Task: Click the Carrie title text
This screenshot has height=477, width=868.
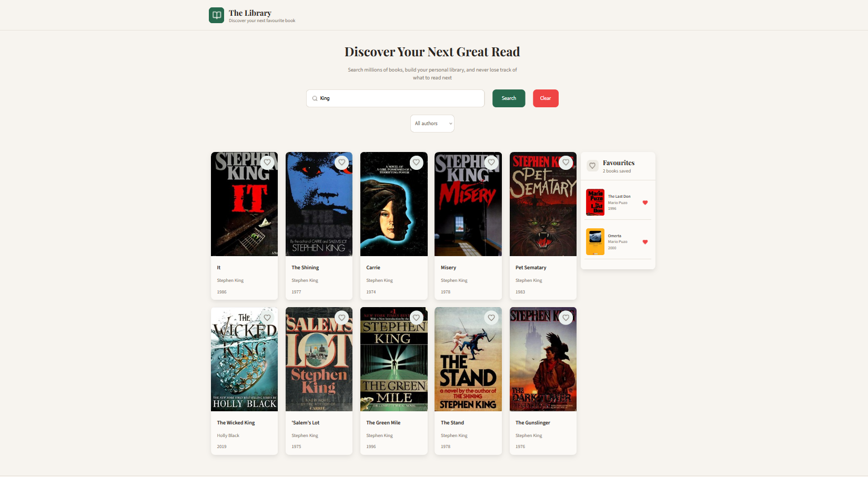Action: pyautogui.click(x=373, y=268)
